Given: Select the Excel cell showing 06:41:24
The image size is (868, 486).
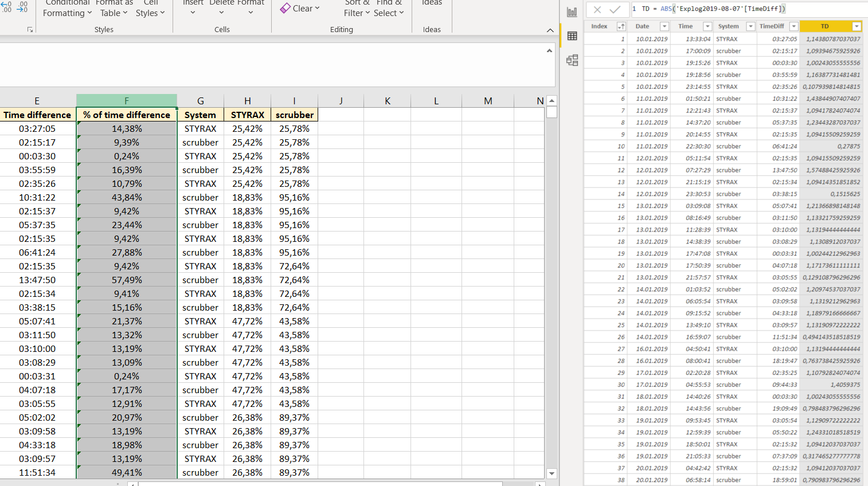Looking at the screenshot, I should click(37, 252).
